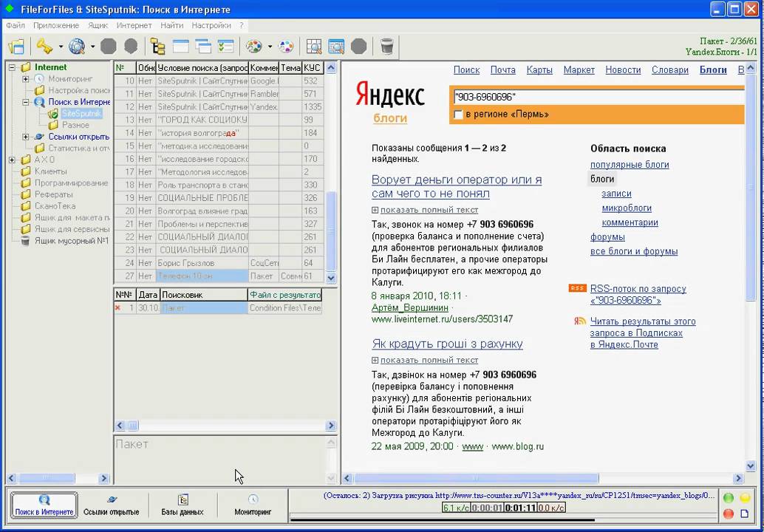The height and width of the screenshot is (532, 764).
Task: Open Почта link in Yandex header
Action: (x=503, y=70)
